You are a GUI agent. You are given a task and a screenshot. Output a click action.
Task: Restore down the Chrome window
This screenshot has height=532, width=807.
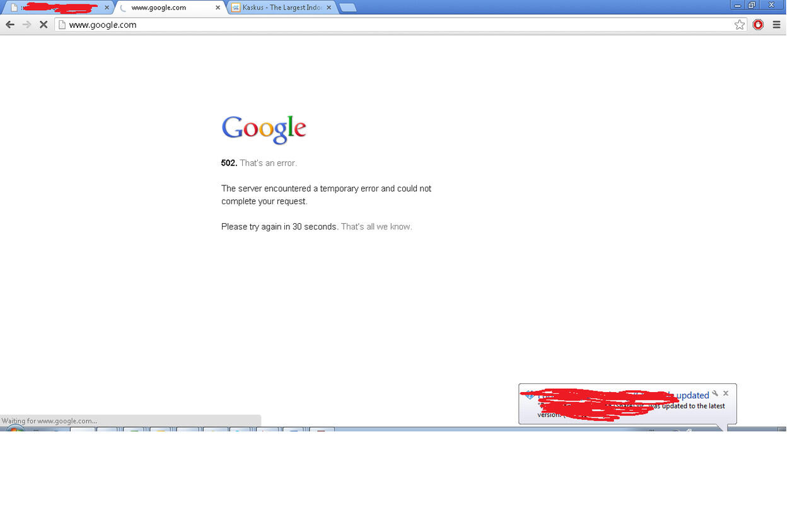752,5
